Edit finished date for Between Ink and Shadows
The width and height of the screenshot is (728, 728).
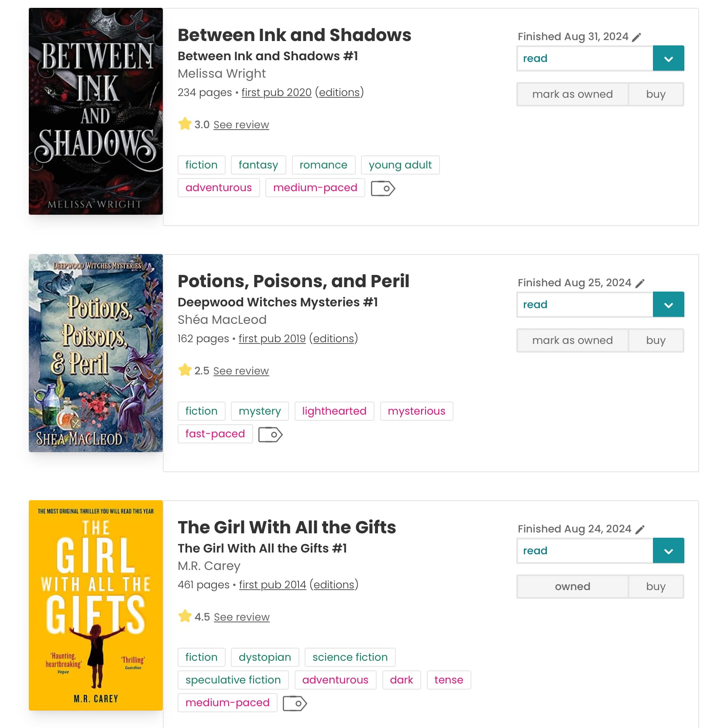coord(636,37)
